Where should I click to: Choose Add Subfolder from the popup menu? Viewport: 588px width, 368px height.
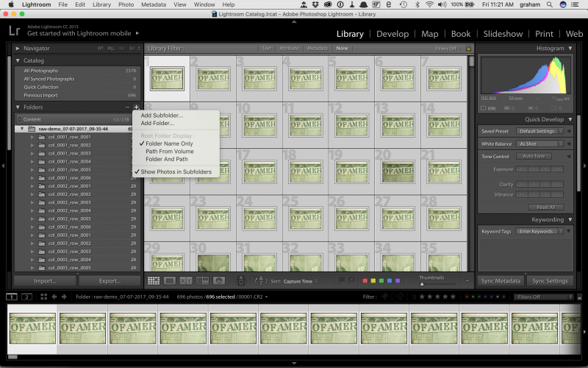tap(162, 115)
